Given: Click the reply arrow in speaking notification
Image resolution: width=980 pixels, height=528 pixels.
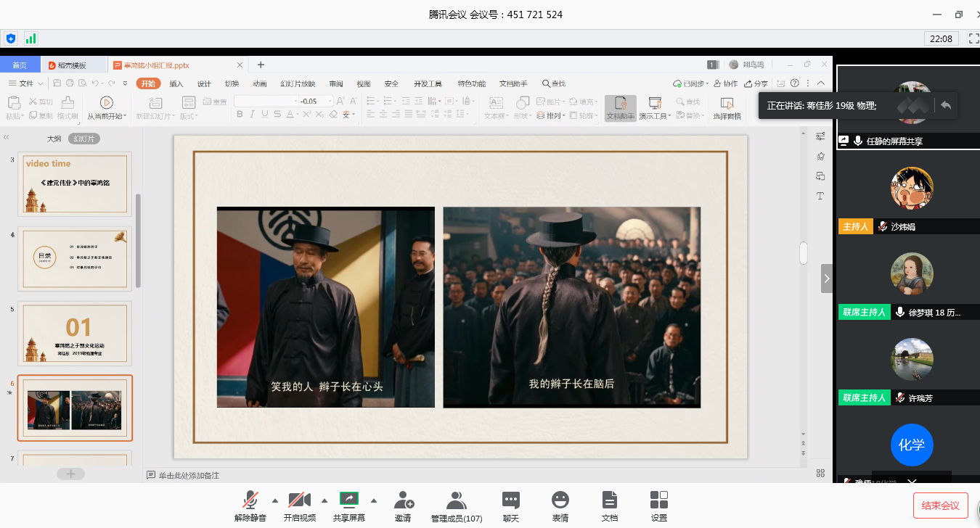Looking at the screenshot, I should (945, 104).
